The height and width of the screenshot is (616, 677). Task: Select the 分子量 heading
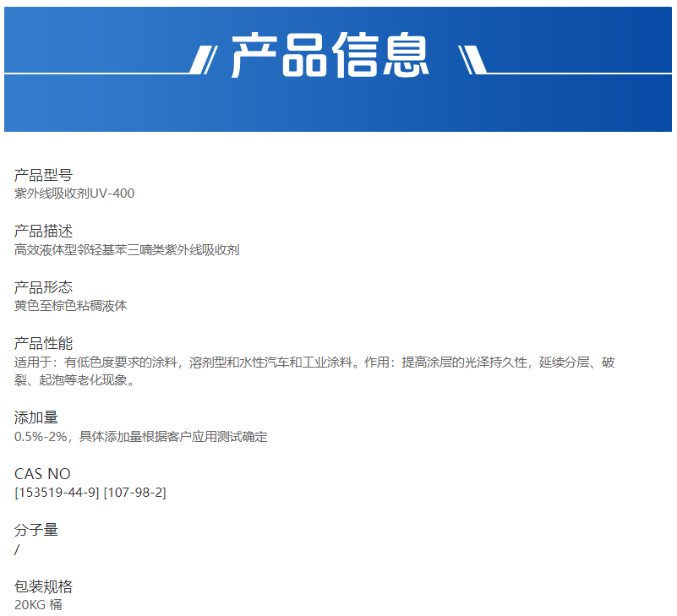pos(36,530)
